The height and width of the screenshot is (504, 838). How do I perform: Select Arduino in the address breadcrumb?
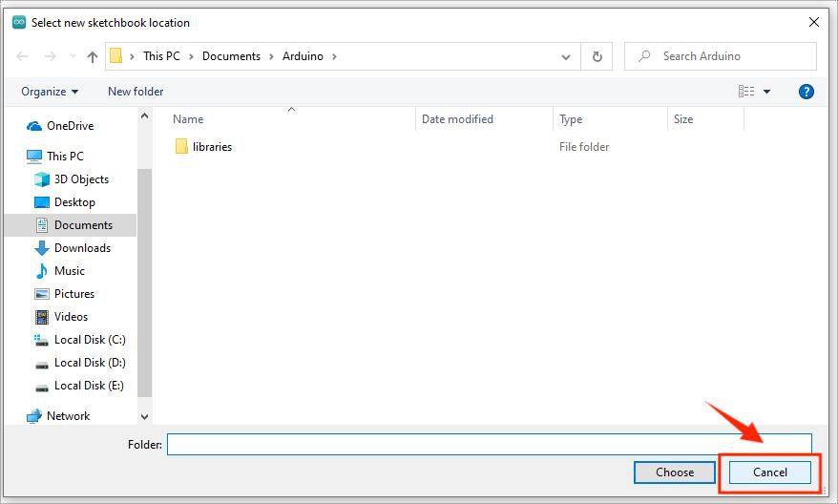pyautogui.click(x=303, y=56)
